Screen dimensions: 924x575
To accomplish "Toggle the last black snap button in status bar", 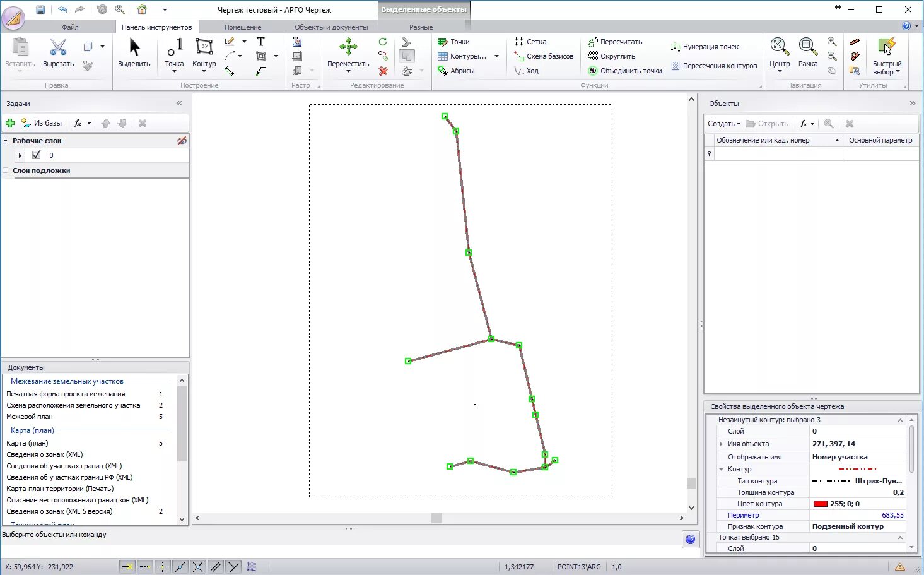I will (233, 567).
